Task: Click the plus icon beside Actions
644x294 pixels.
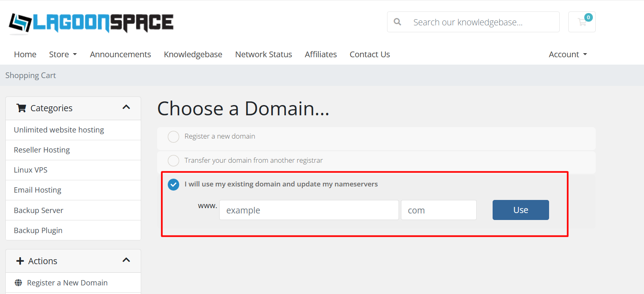Action: (x=20, y=261)
